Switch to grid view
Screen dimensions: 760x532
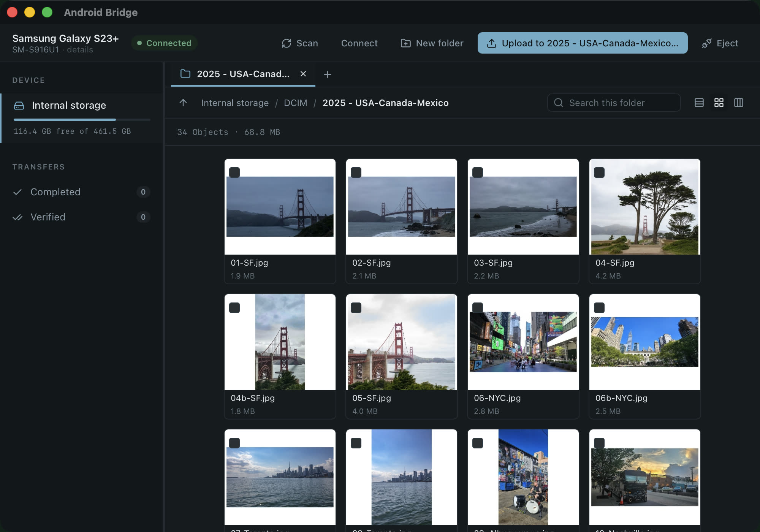pyautogui.click(x=719, y=103)
